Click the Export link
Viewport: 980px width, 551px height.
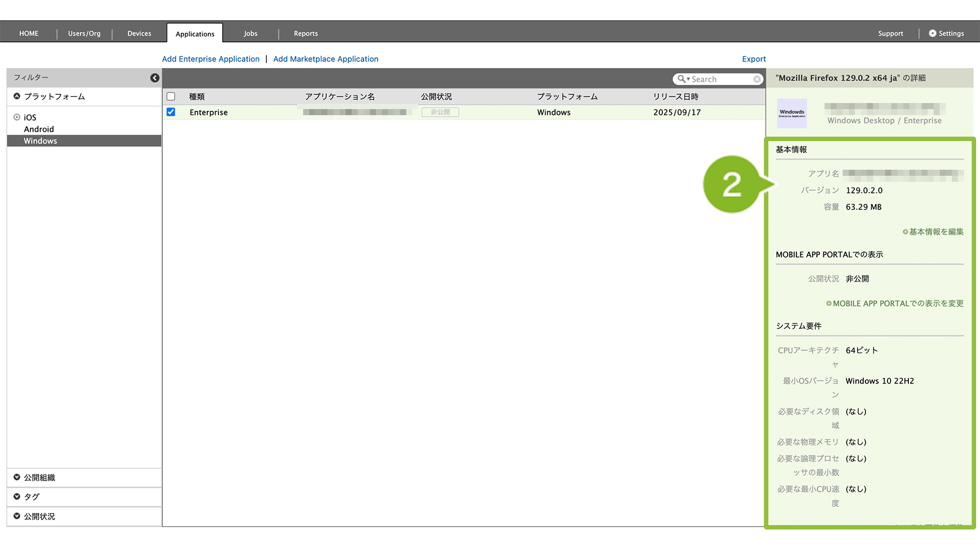(753, 59)
